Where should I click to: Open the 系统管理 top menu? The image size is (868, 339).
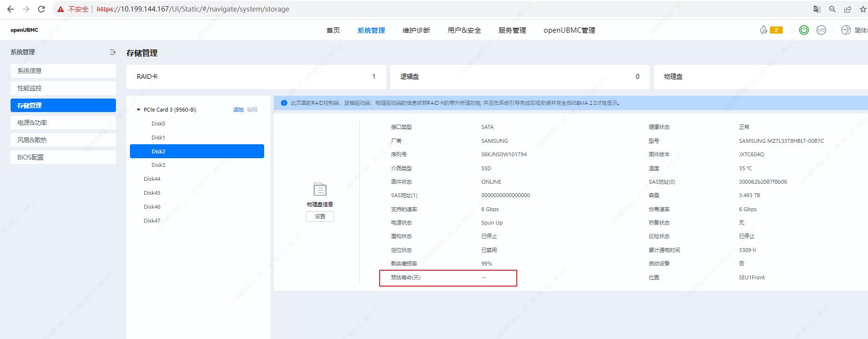[x=371, y=30]
